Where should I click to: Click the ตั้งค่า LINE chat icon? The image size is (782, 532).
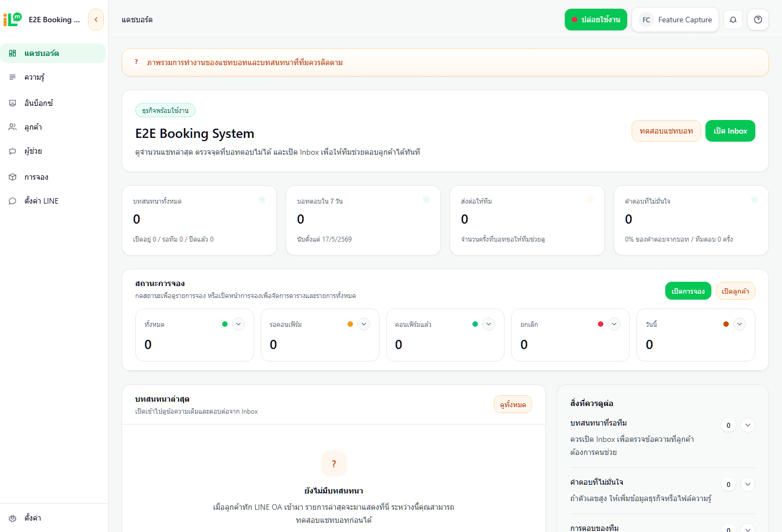pos(12,201)
